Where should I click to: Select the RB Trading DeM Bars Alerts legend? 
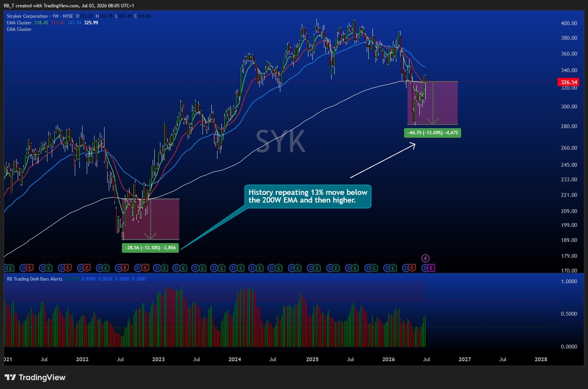35,279
